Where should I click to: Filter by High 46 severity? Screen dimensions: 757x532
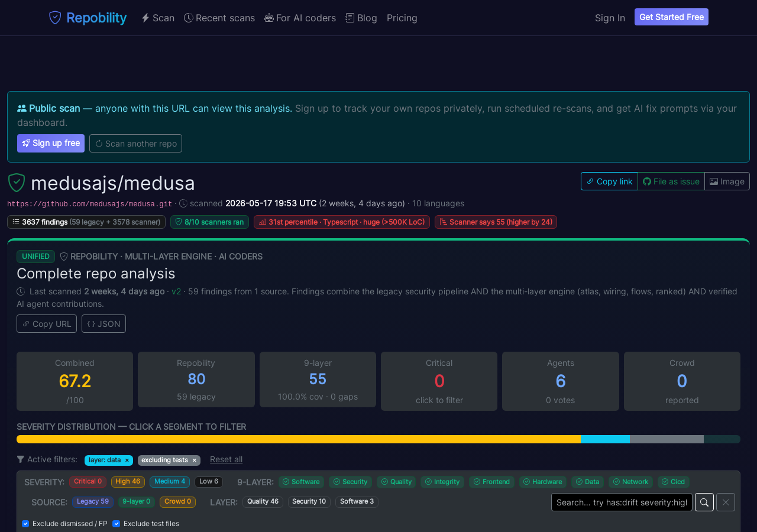128,482
